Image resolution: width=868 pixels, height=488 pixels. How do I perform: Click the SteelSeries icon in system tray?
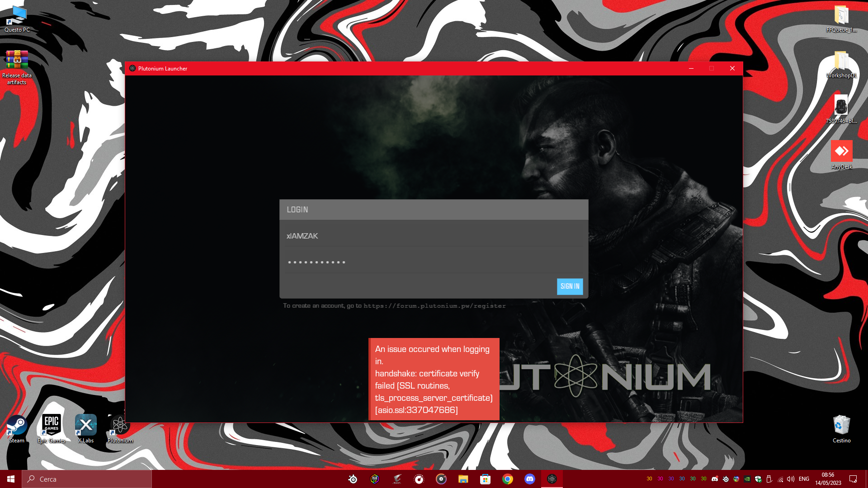click(x=726, y=479)
